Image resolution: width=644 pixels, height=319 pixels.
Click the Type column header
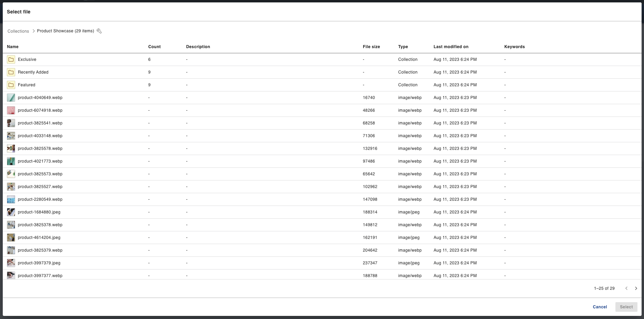coord(403,47)
